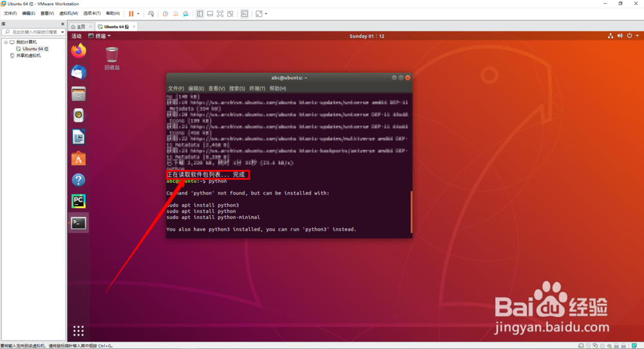Open Rhythmbox from the dock
Image resolution: width=644 pixels, height=349 pixels.
pos(79,115)
